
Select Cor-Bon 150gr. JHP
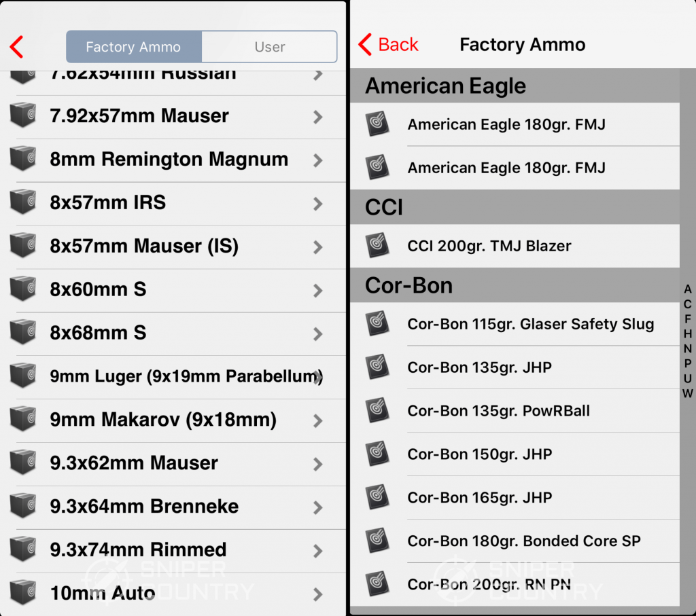click(515, 454)
